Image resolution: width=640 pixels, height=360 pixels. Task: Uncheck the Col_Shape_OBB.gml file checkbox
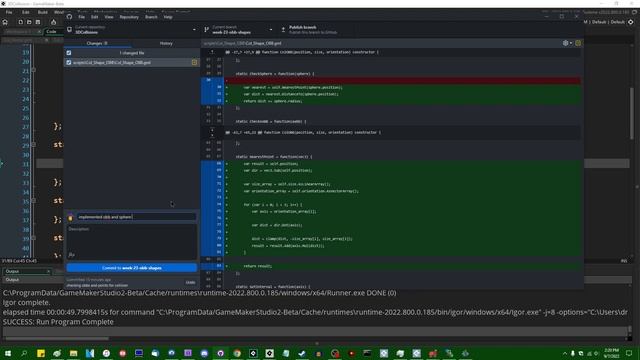pos(69,62)
